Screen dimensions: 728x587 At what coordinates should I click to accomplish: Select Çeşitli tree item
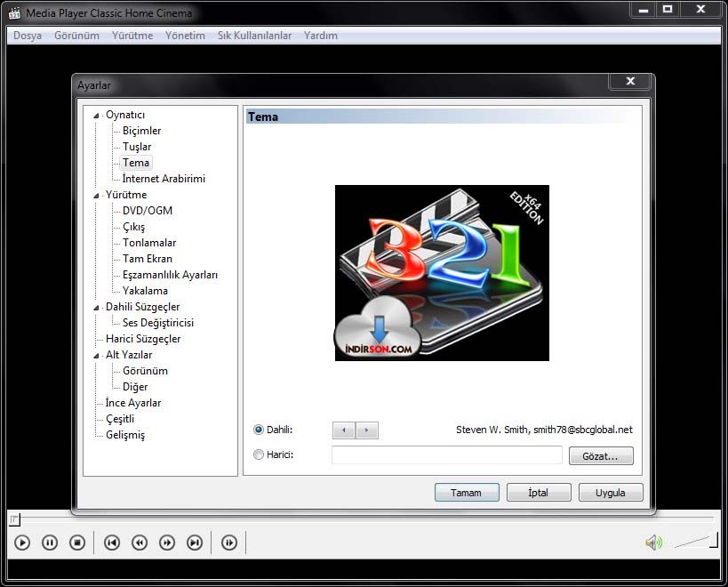click(120, 419)
